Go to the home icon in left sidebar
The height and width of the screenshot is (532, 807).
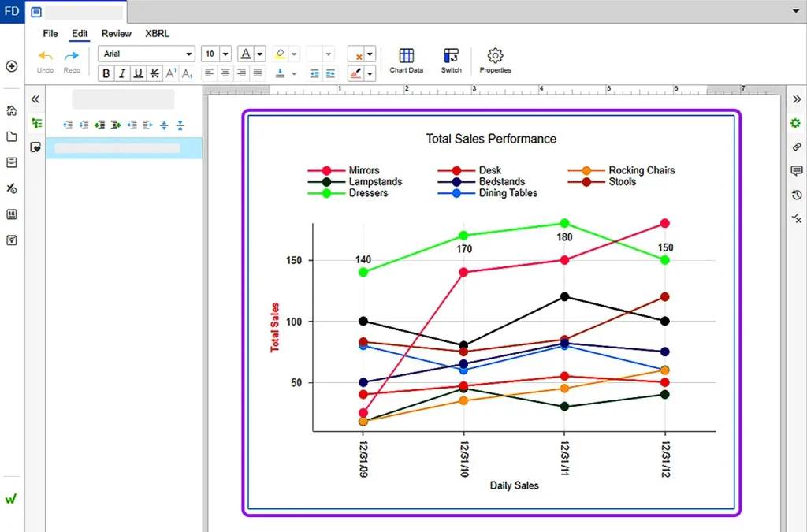[12, 110]
